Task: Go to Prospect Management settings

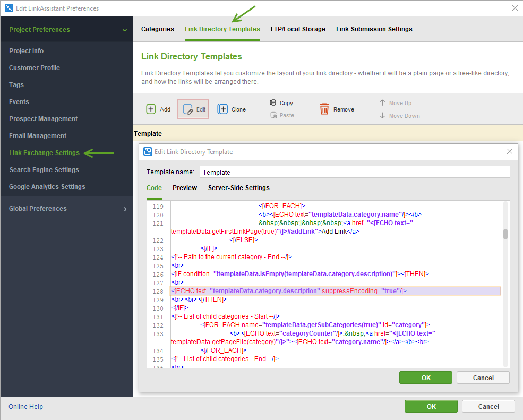Action: (43, 119)
